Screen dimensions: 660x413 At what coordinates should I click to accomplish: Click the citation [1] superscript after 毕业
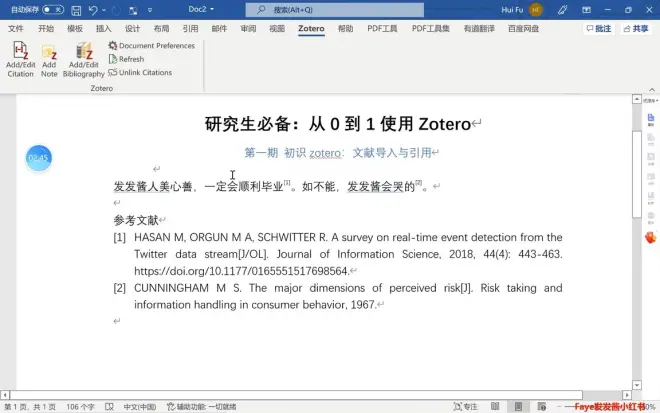click(x=287, y=182)
